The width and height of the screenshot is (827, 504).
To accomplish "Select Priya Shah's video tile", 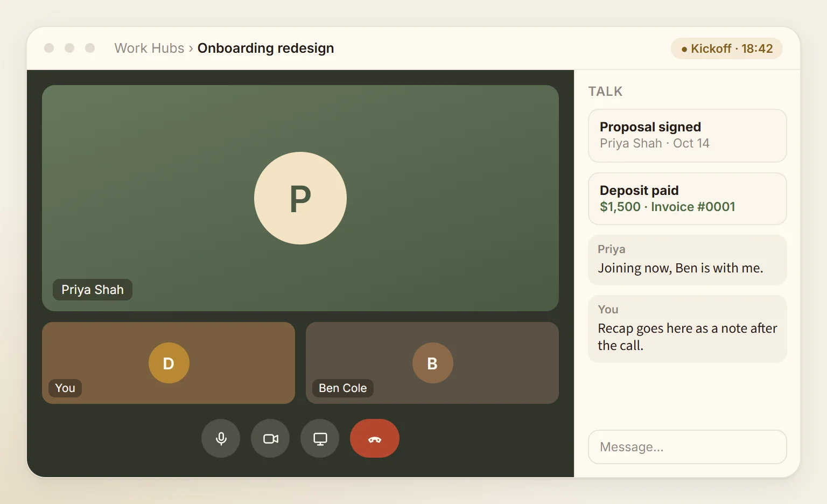I will (x=300, y=198).
